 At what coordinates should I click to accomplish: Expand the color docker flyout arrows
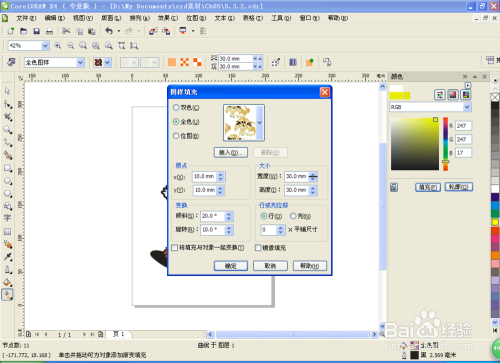pos(465,77)
